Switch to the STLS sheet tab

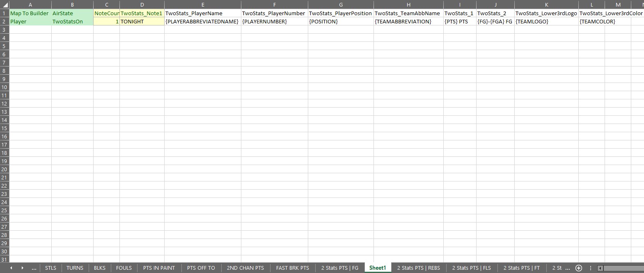(50, 268)
